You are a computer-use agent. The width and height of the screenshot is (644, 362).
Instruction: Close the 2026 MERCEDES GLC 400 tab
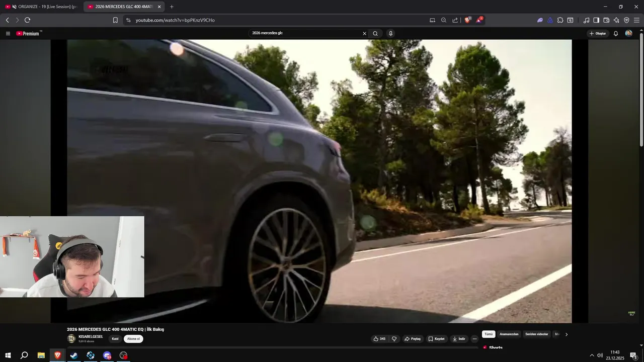(x=159, y=7)
